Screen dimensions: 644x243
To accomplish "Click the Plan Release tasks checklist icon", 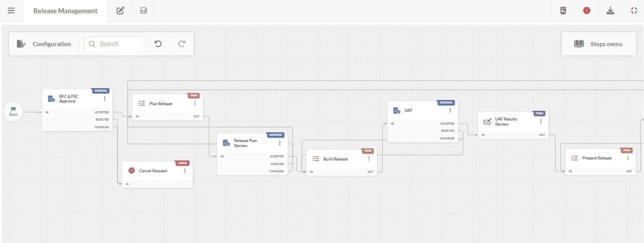I will pyautogui.click(x=142, y=104).
